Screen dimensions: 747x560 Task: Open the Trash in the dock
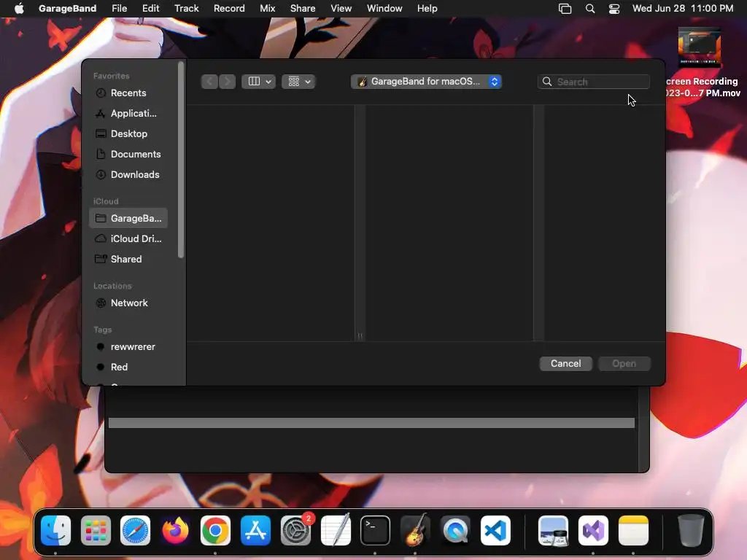(691, 531)
